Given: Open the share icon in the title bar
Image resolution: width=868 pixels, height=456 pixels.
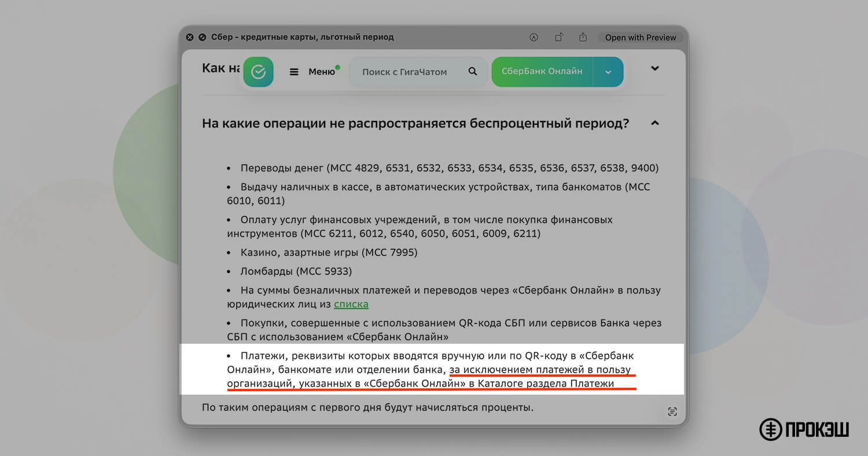Looking at the screenshot, I should (x=583, y=36).
